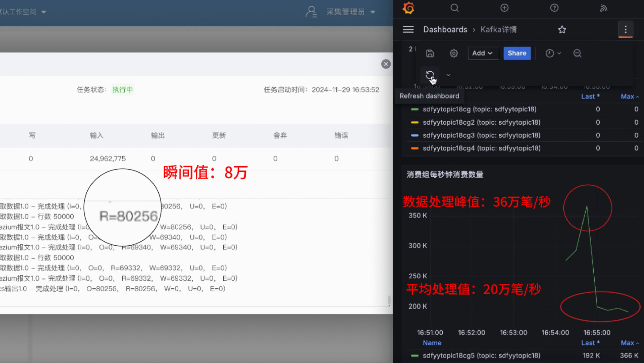
Task: Open the search icon in Grafana's top bar
Action: click(x=454, y=8)
